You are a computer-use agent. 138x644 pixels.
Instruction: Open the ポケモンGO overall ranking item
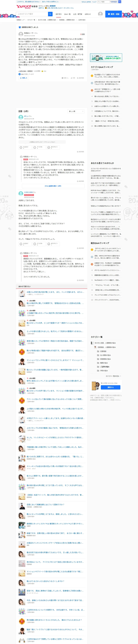(107, 250)
